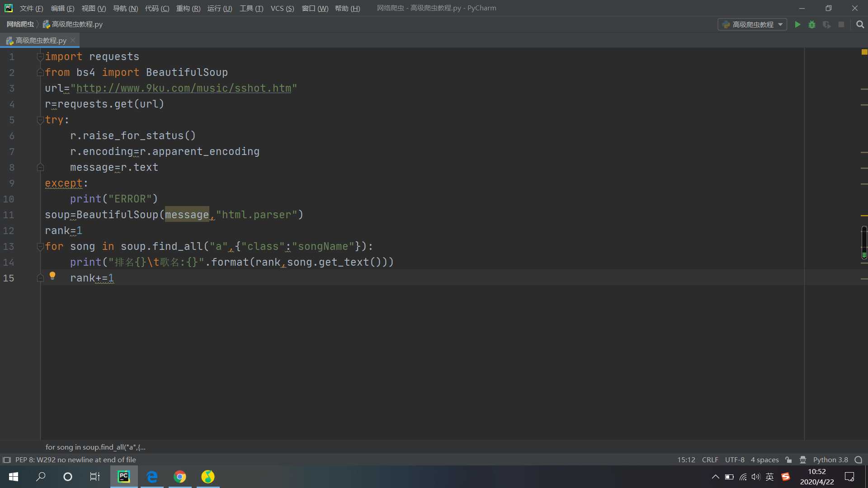This screenshot has width=868, height=488.
Task: Open the battery status tray icon
Action: [729, 477]
